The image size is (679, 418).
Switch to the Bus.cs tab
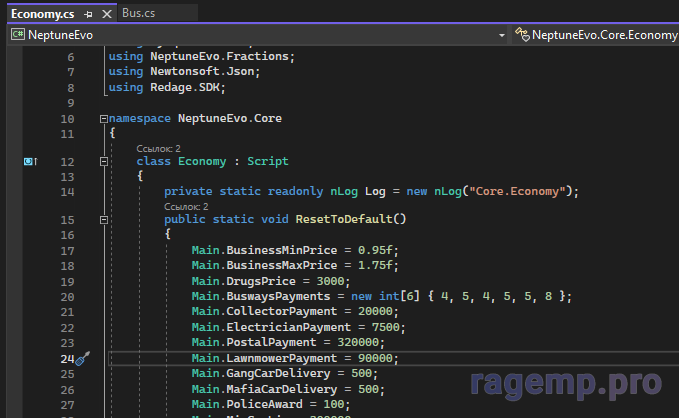click(x=141, y=14)
